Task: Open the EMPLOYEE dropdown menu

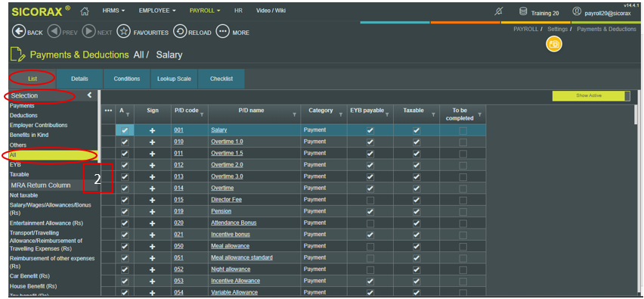Action: (158, 11)
